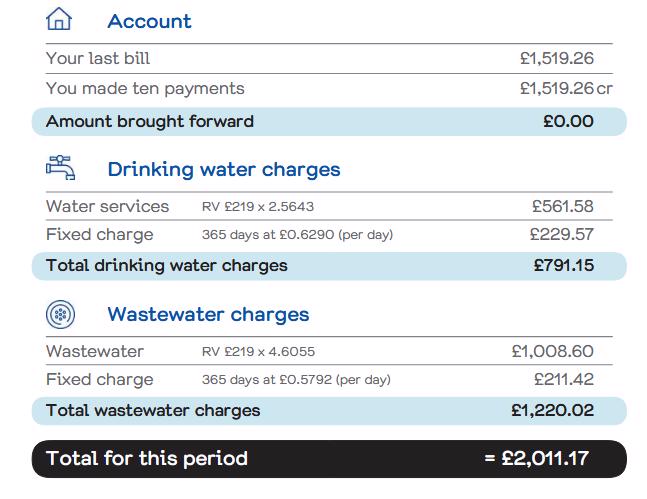Select the Wastewater charges heading
The image size is (647, 499).
coord(208,315)
